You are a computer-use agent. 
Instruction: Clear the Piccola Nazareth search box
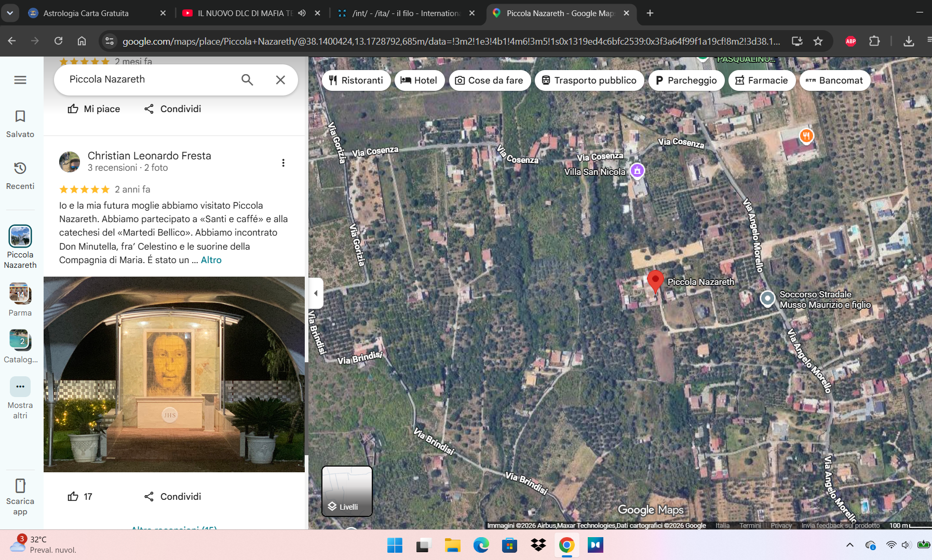(280, 80)
